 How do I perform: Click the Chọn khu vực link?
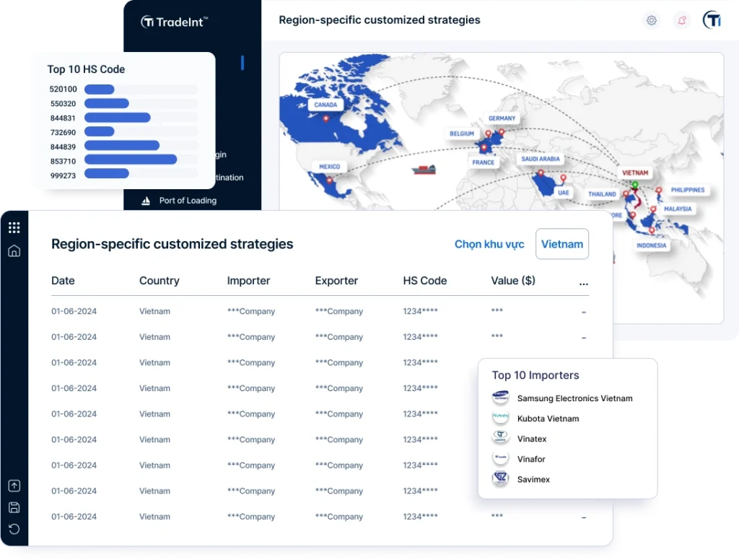coord(489,244)
